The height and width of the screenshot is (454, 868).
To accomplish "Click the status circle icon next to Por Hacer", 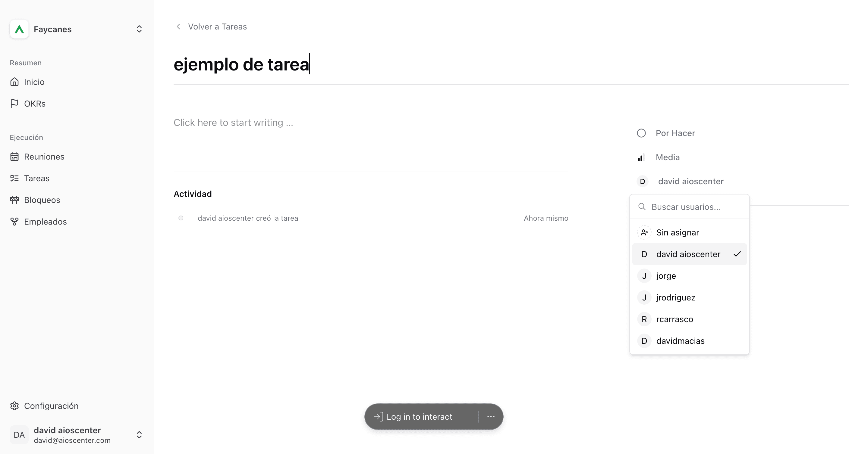I will (641, 133).
